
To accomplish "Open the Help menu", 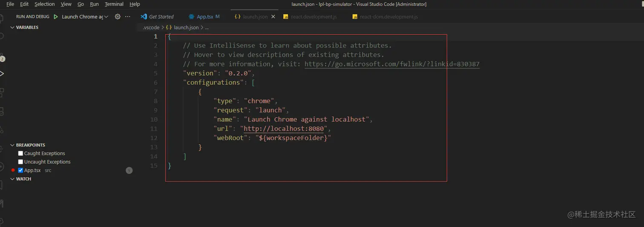I will click(135, 4).
